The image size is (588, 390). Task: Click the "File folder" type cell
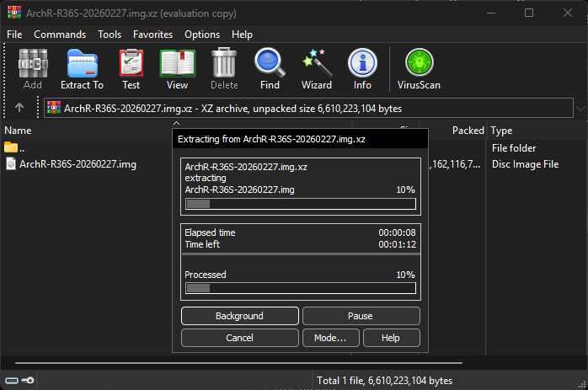(x=514, y=148)
